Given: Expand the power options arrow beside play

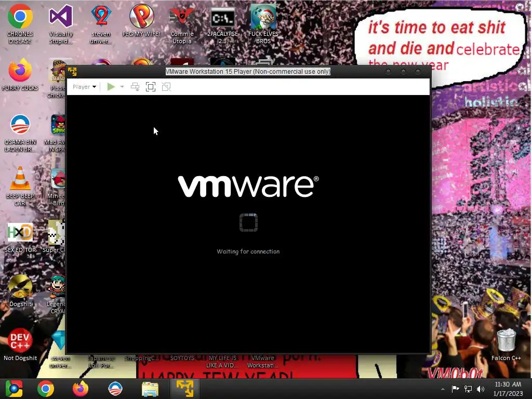Looking at the screenshot, I should click(x=122, y=87).
